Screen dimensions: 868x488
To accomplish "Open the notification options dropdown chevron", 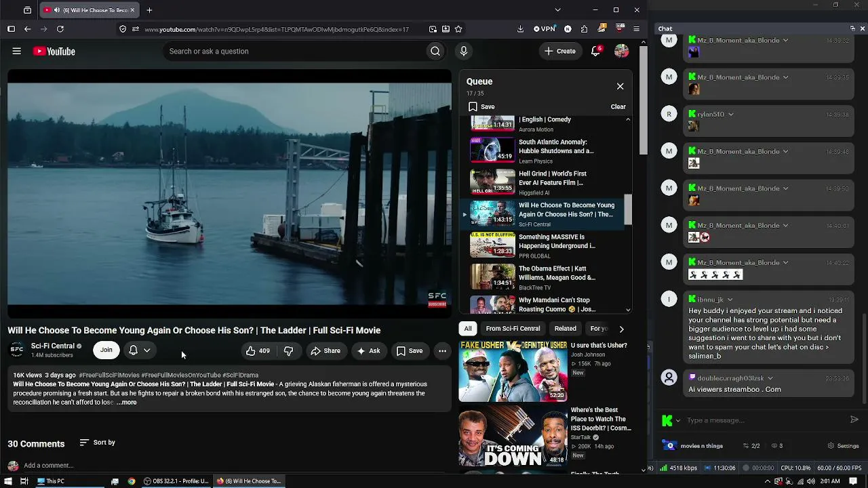I will tap(146, 350).
